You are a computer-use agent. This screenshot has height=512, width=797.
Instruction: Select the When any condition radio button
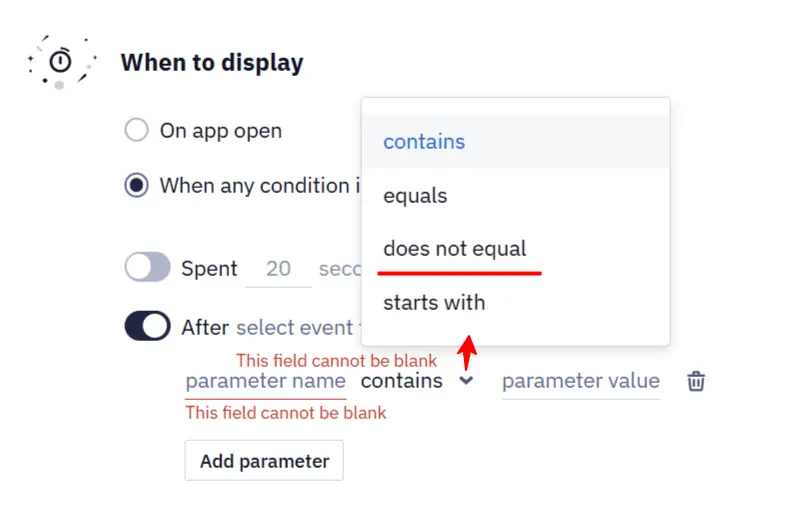tap(136, 185)
